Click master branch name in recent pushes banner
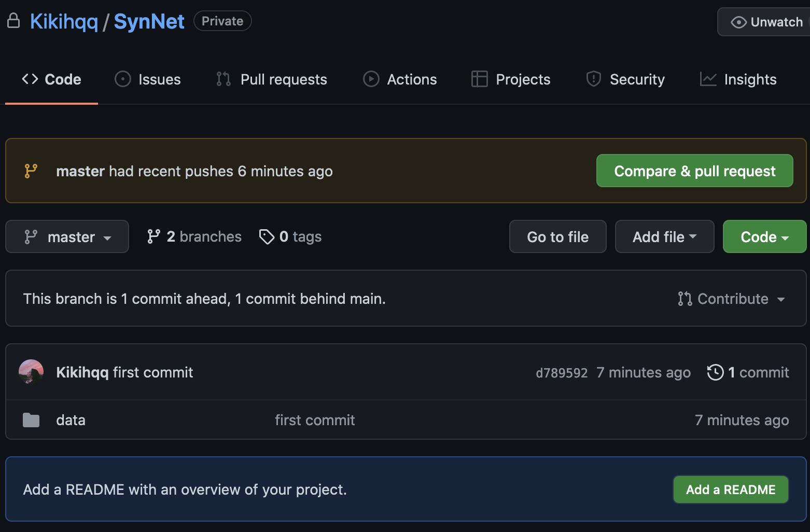810x532 pixels. [x=80, y=171]
